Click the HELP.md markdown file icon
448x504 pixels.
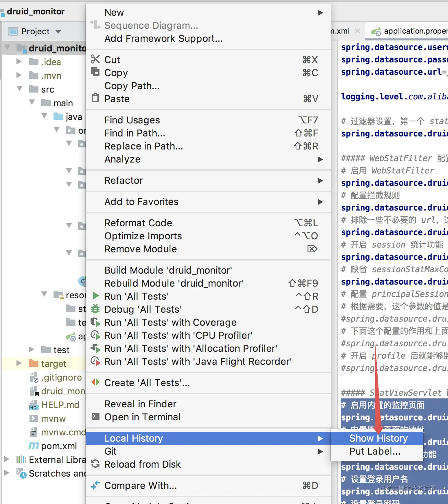click(34, 405)
